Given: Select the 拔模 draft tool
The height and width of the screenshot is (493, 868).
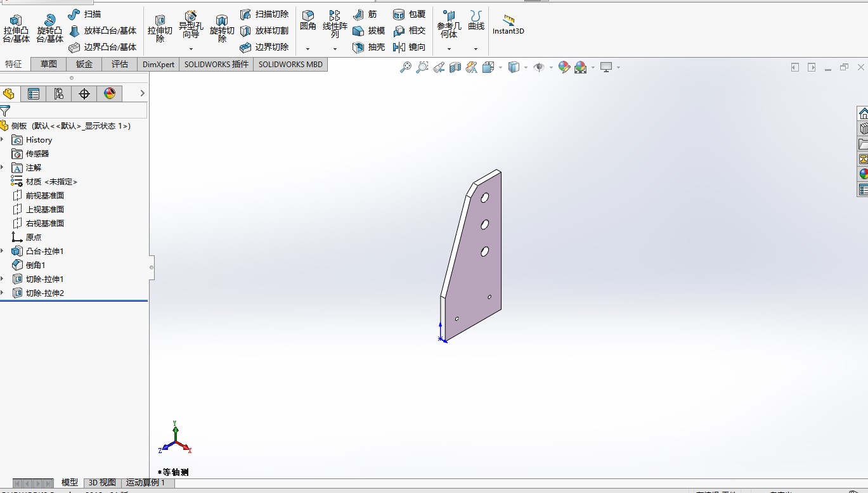Looking at the screenshot, I should [368, 30].
